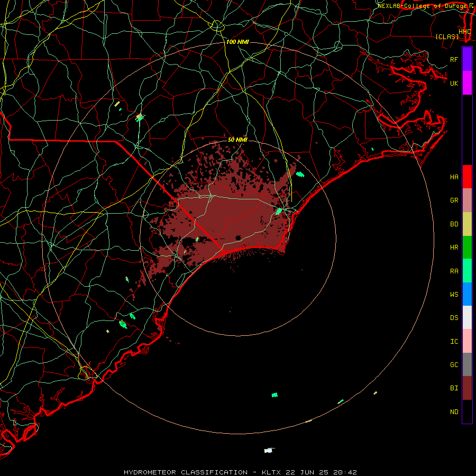The width and height of the screenshot is (476, 476).
Task: Click the [CLAS] label
Action: coord(447,36)
